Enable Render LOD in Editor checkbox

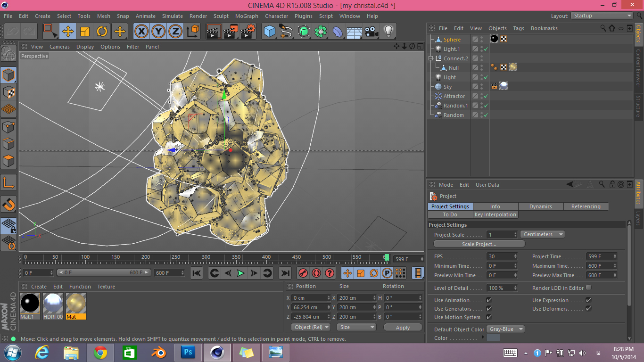click(x=588, y=288)
